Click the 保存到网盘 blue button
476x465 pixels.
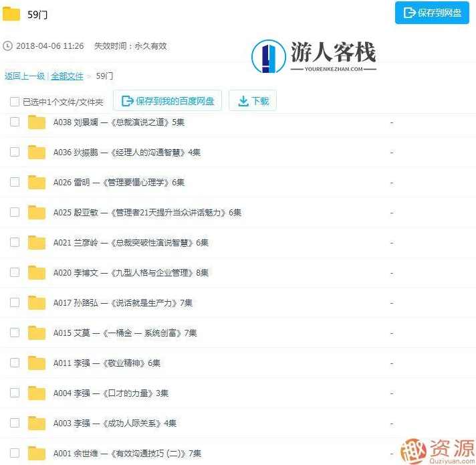tap(432, 13)
